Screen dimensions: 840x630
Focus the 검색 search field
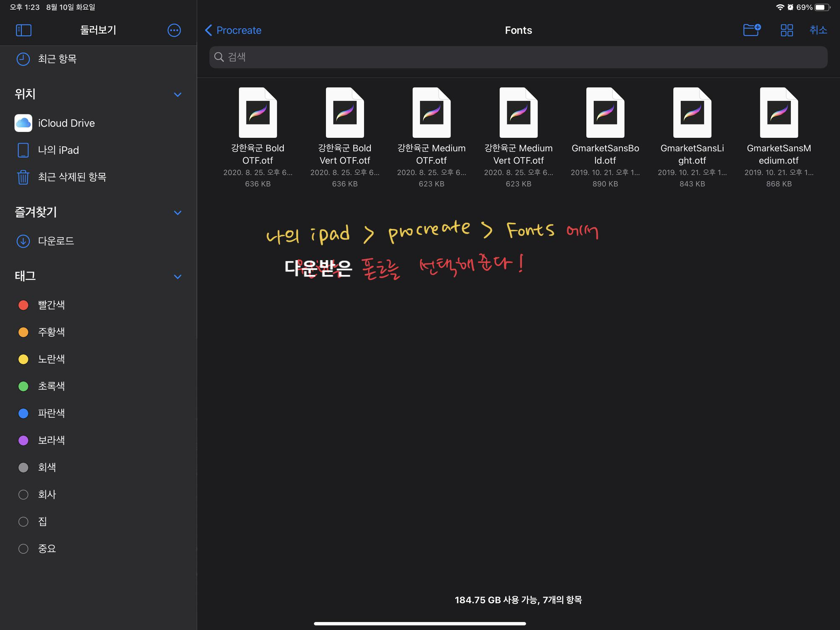[x=518, y=57]
